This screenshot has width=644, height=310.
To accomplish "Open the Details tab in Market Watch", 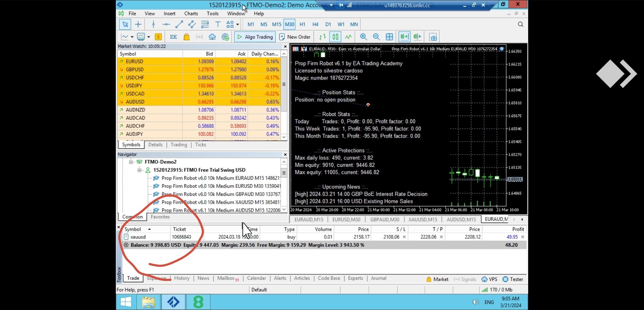I will tap(155, 145).
